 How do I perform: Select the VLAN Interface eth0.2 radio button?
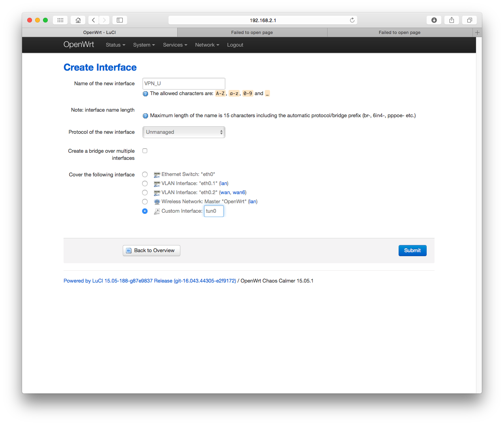[145, 193]
